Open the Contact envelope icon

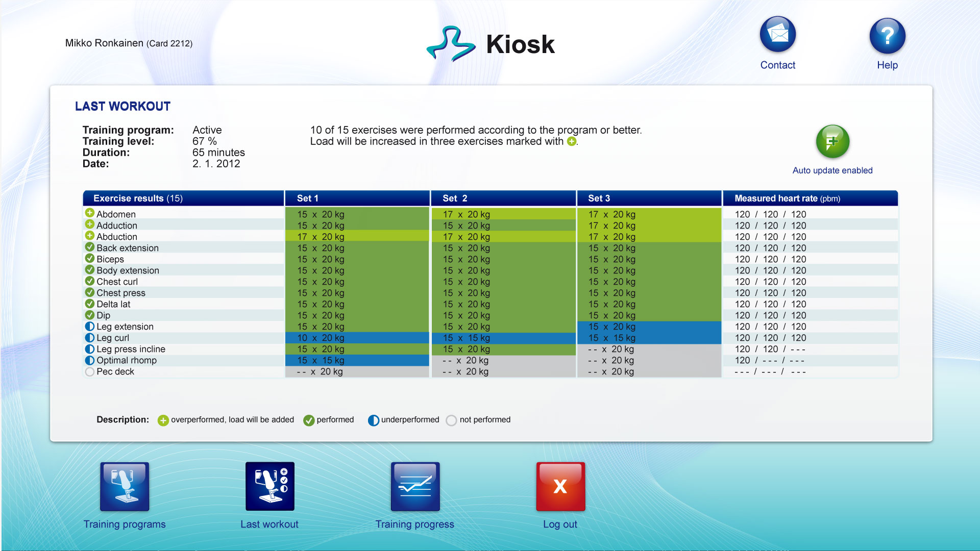click(777, 34)
